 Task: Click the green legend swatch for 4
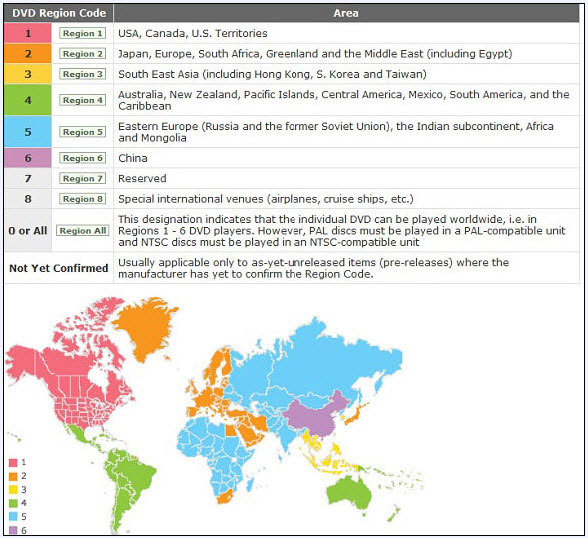tap(13, 503)
